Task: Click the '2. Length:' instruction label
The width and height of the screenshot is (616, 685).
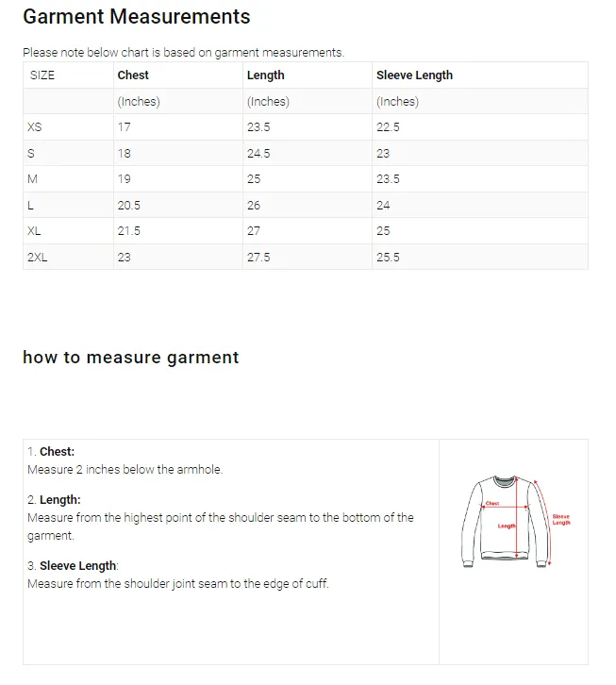Action: [x=55, y=500]
